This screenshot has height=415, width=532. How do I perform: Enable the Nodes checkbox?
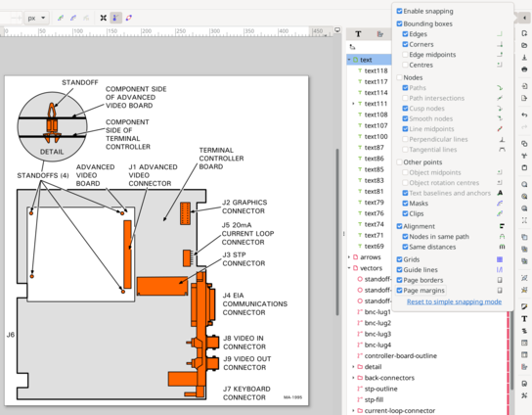pos(399,77)
